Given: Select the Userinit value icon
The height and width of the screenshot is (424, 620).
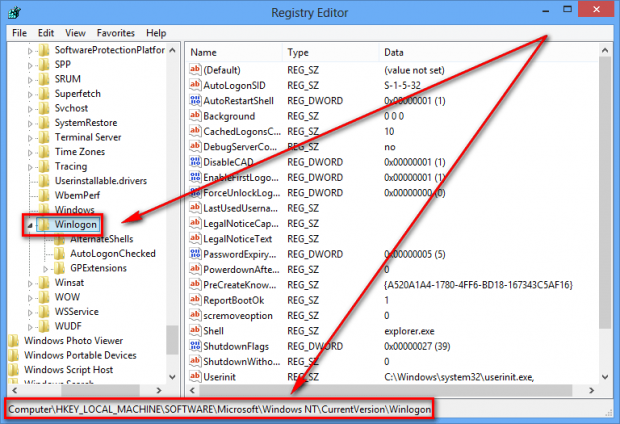Looking at the screenshot, I should (x=195, y=377).
